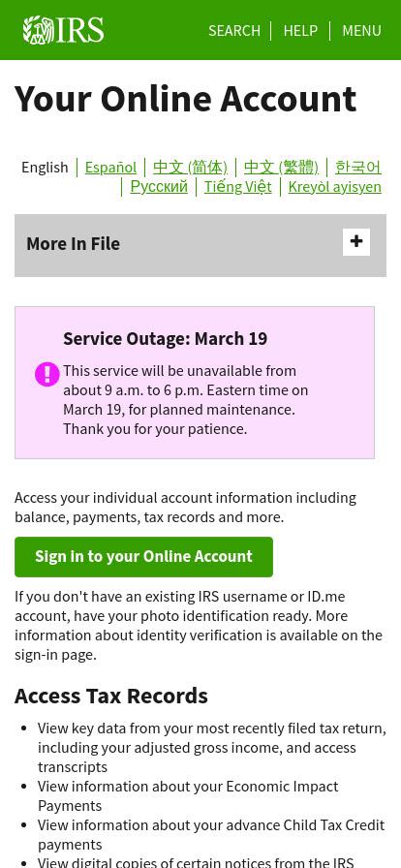This screenshot has width=401, height=868.
Task: Switch language to Русский
Action: coord(159,187)
